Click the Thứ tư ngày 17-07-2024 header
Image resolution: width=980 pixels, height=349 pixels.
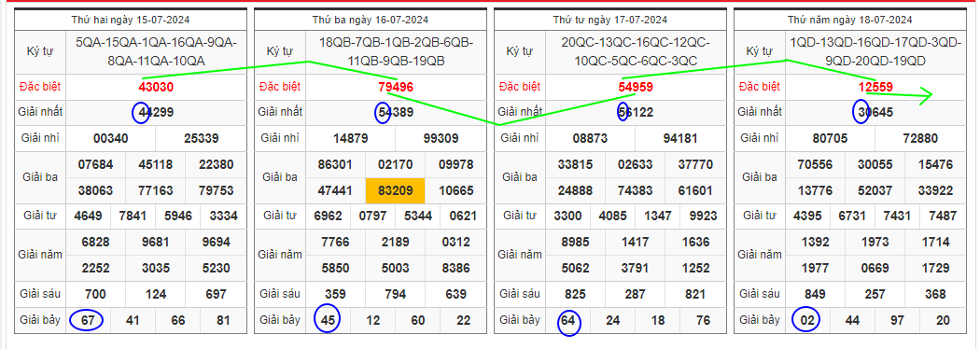pos(610,20)
